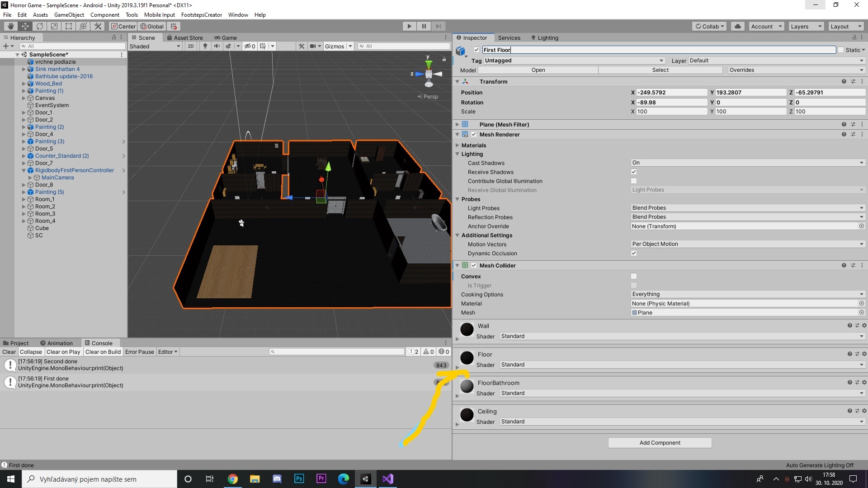Uncheck the Receive Shadows checkbox
The image size is (868, 488).
click(634, 172)
